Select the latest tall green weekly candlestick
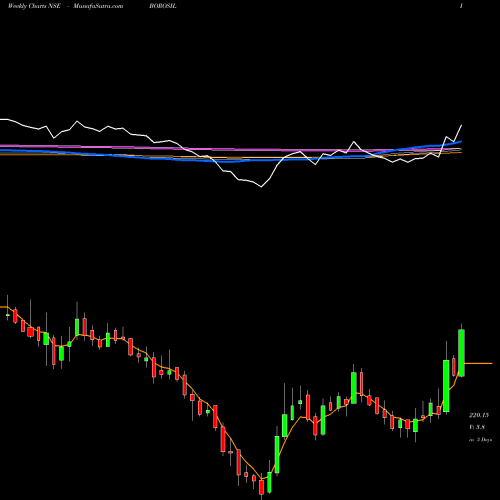The width and height of the screenshot is (500, 500). (461, 353)
